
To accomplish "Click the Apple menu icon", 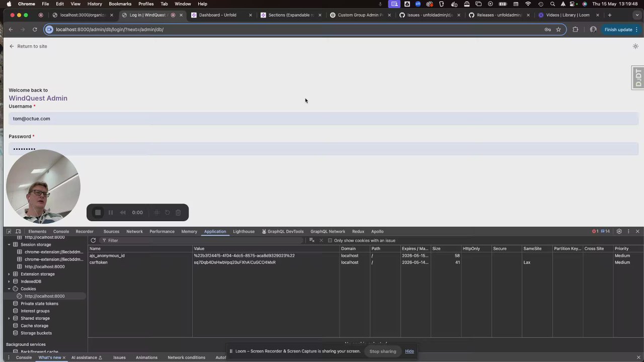I will [x=10, y=4].
